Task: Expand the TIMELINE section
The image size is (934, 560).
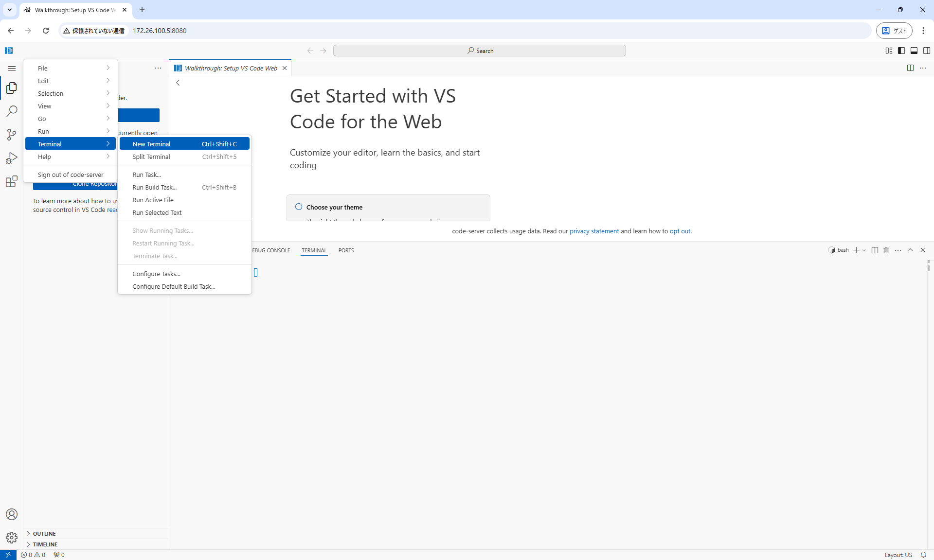Action: click(96, 544)
